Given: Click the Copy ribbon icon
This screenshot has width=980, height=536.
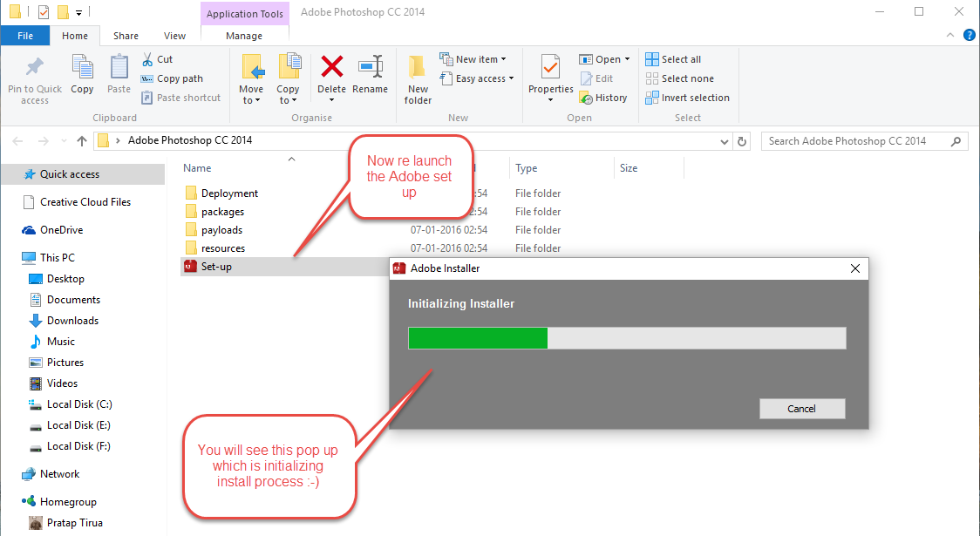Looking at the screenshot, I should point(82,67).
